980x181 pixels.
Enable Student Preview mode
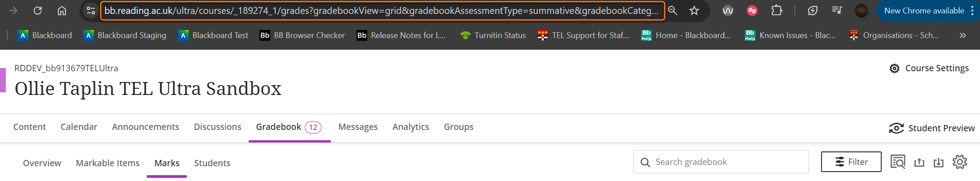tap(932, 128)
